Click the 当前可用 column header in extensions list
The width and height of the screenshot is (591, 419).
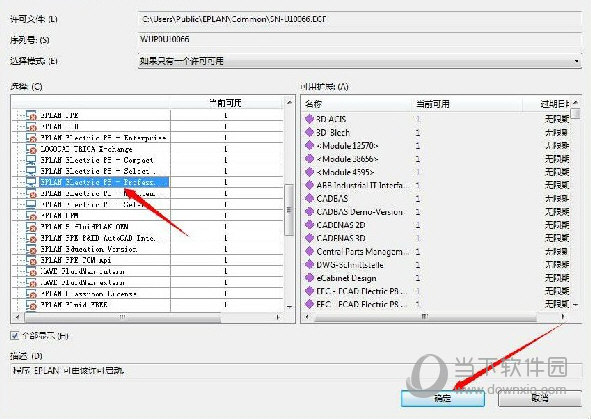[x=467, y=104]
